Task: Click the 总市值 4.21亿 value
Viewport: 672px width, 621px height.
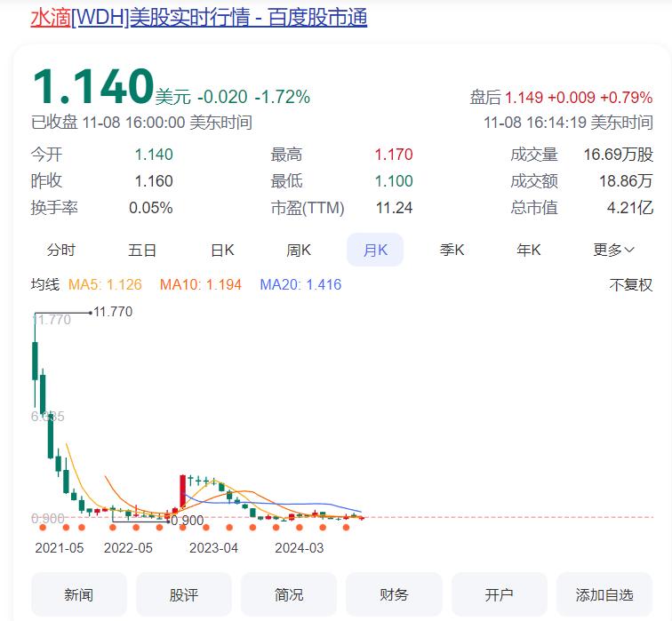Action: click(630, 208)
